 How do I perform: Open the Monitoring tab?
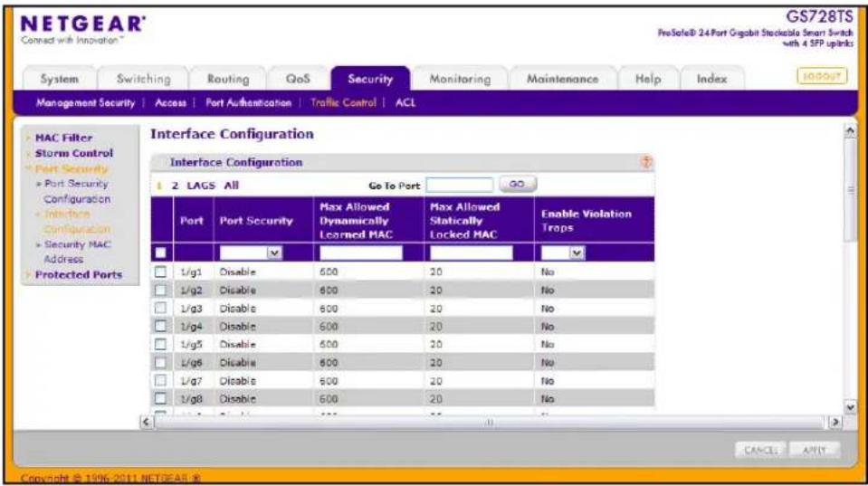[460, 79]
